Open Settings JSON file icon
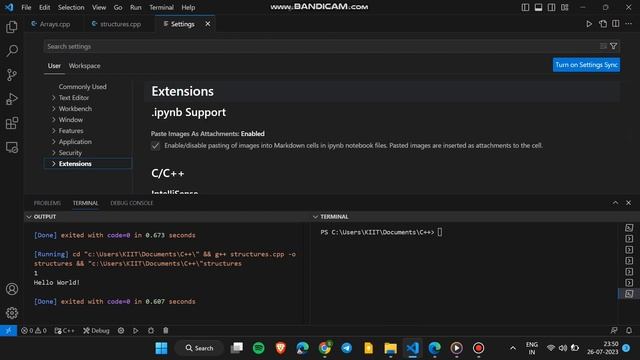The height and width of the screenshot is (360, 640). click(x=603, y=24)
